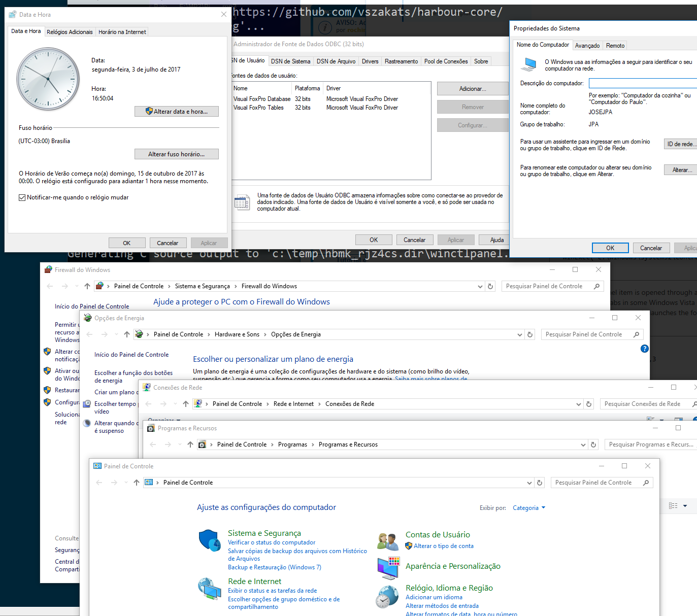This screenshot has height=616, width=697.
Task: Switch to Horário na Internet tab
Action: 122,32
